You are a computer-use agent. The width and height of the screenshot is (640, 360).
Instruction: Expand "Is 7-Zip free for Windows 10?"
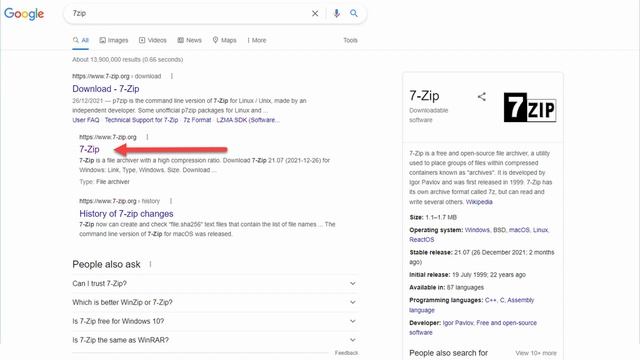pos(214,321)
